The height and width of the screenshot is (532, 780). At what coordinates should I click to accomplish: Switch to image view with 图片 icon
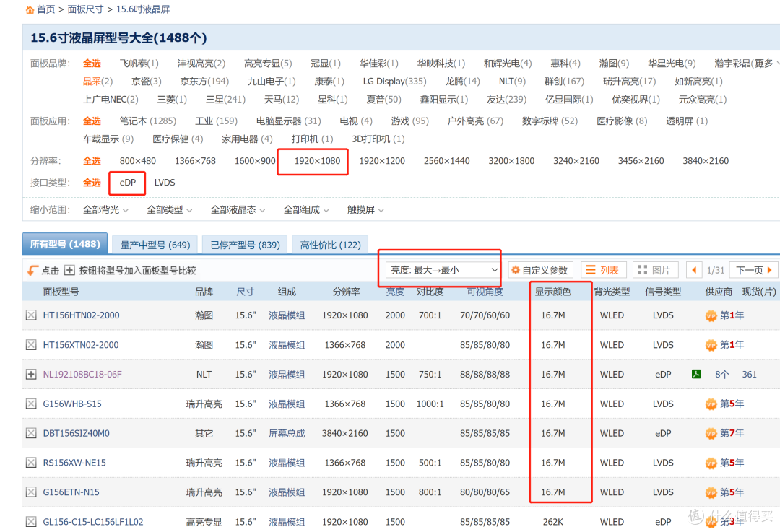[x=655, y=270]
